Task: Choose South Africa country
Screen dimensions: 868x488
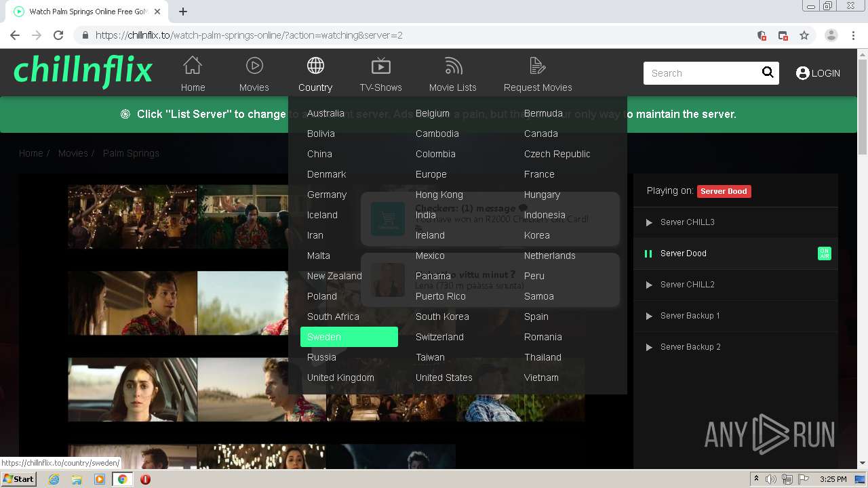Action: click(x=333, y=317)
